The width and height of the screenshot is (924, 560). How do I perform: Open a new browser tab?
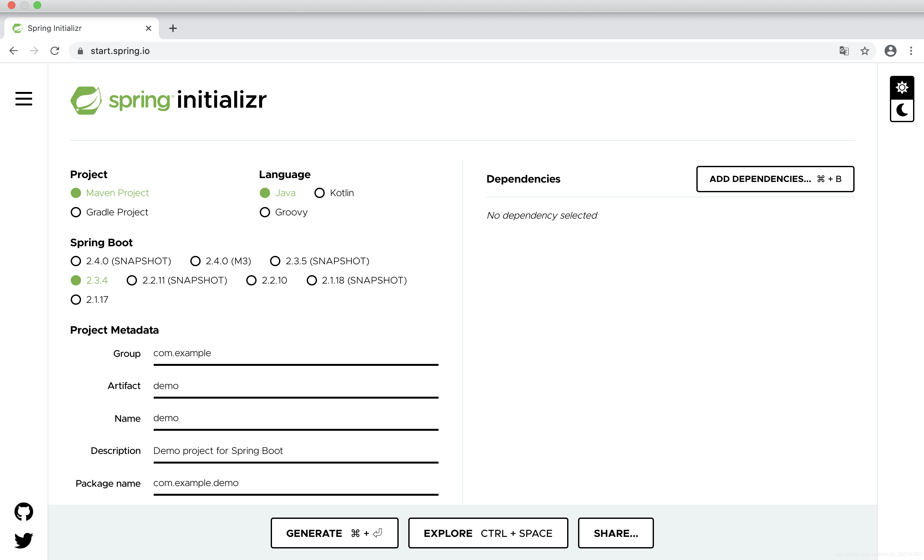[x=173, y=28]
